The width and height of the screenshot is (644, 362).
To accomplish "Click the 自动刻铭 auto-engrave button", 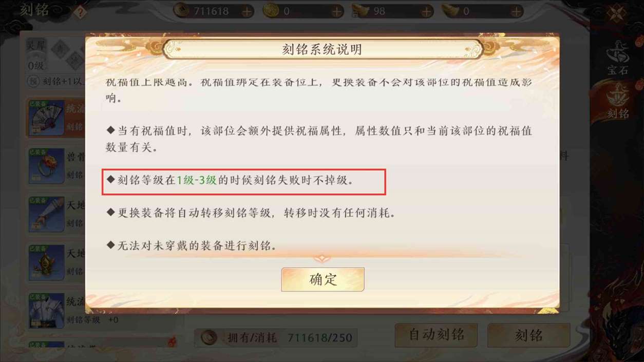I will [436, 335].
